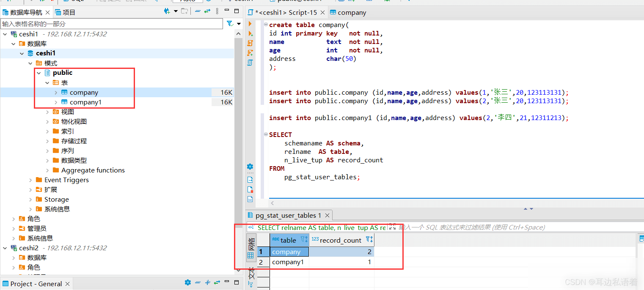Select the company table in navigator
The width and height of the screenshot is (644, 290).
pyautogui.click(x=84, y=92)
